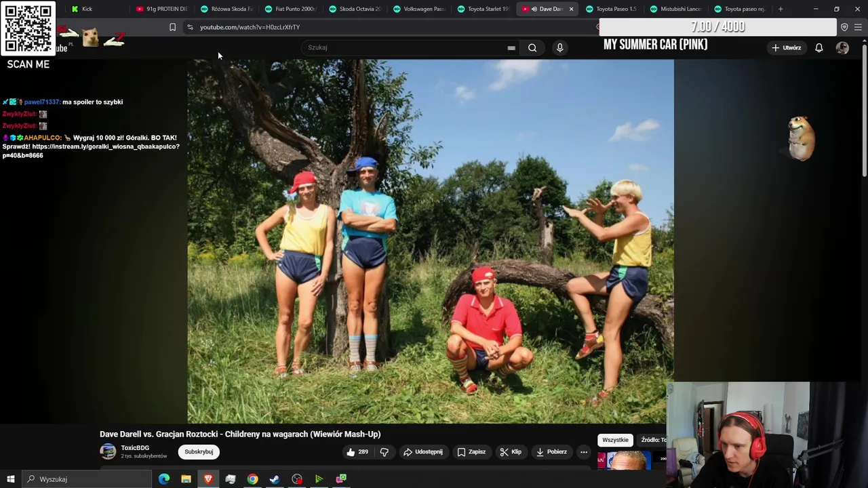Click the video player frame
868x488 pixels.
click(431, 241)
